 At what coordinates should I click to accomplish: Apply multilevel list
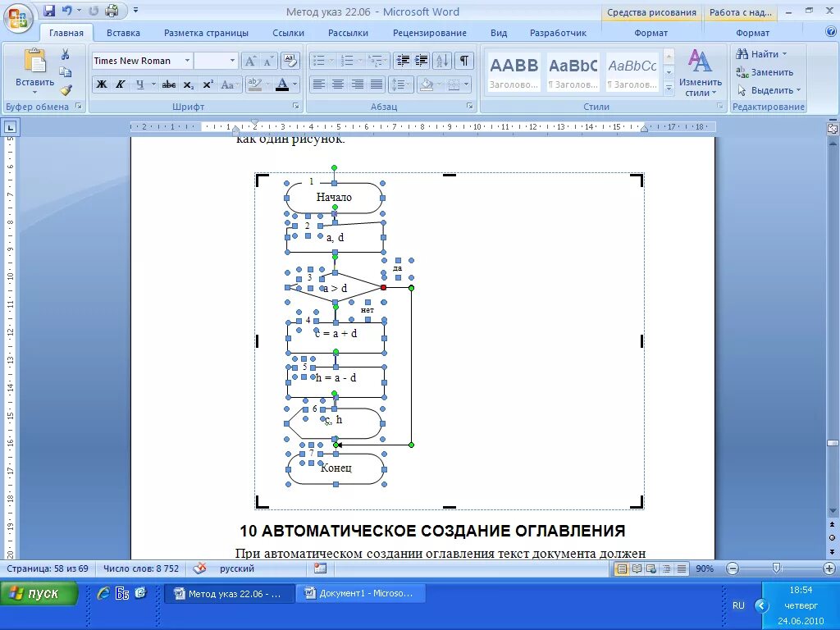(x=376, y=61)
